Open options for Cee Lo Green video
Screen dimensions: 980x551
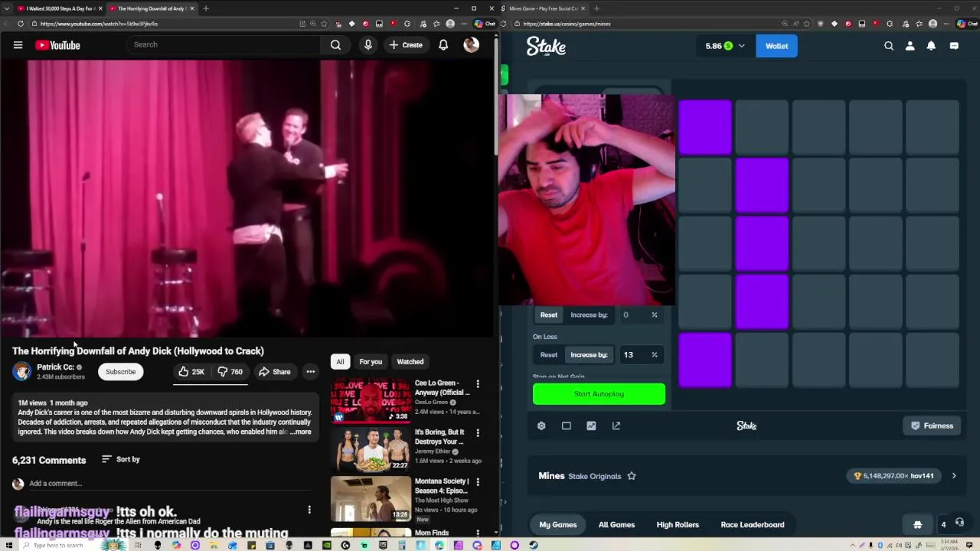coord(478,383)
